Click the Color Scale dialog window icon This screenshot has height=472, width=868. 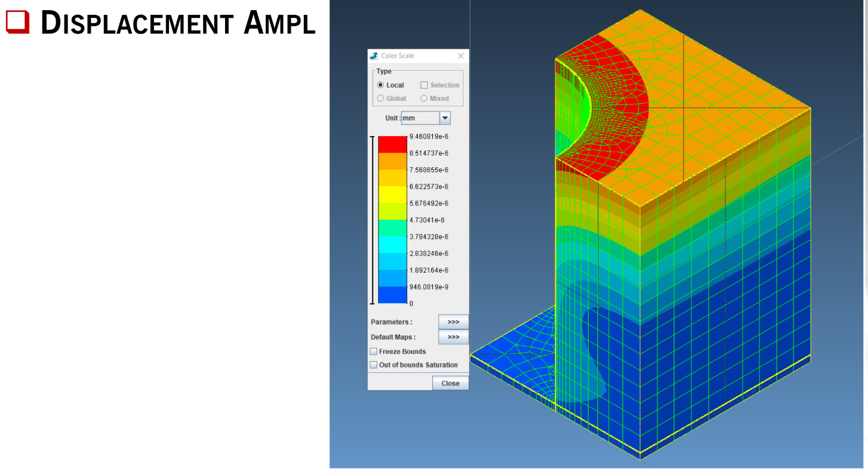[374, 56]
